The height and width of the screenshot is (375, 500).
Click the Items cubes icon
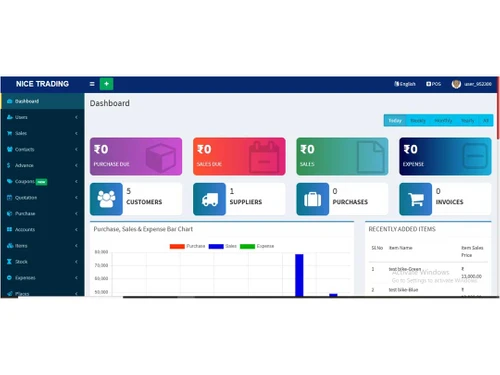click(10, 245)
